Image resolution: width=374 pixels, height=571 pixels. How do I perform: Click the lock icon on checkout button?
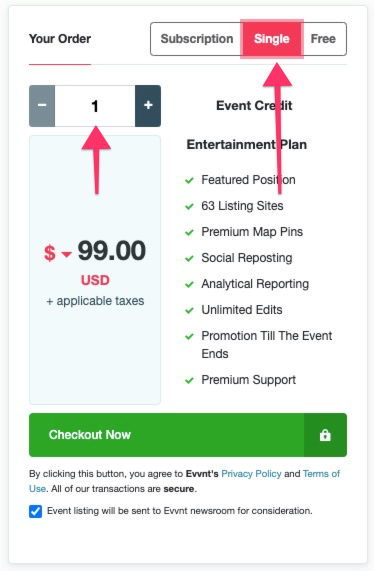[325, 435]
